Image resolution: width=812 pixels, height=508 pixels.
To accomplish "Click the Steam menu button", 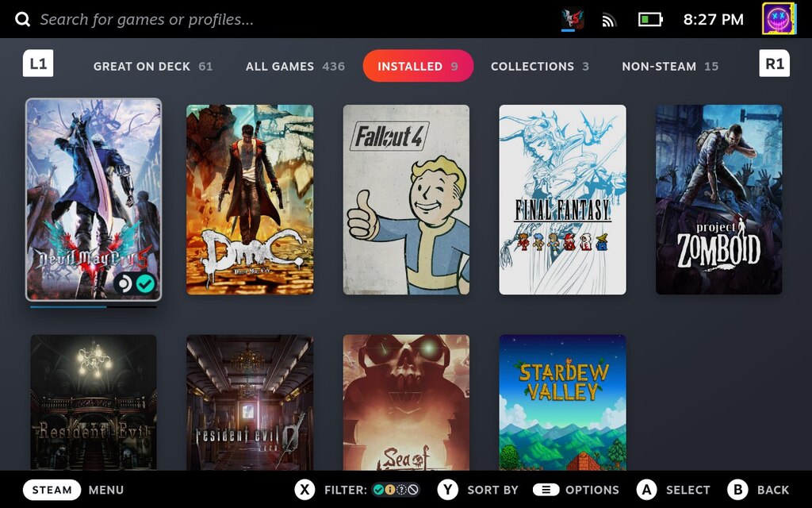I will tap(52, 490).
